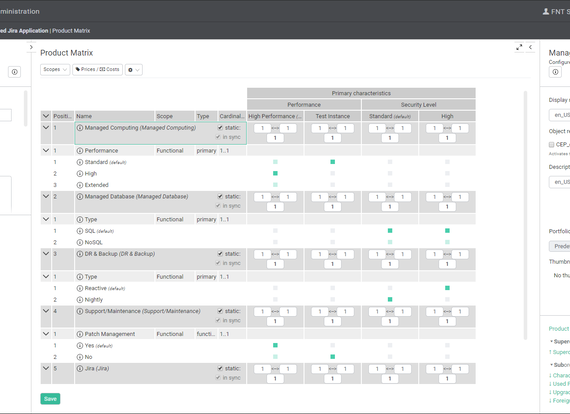Collapse all rows via header chevron
Viewport: 570px width, 414px height.
46,116
